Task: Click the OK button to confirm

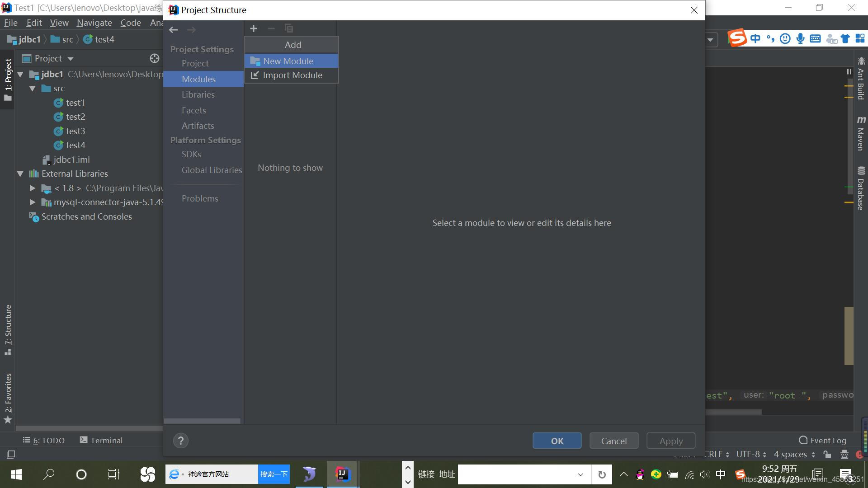Action: coord(557,441)
